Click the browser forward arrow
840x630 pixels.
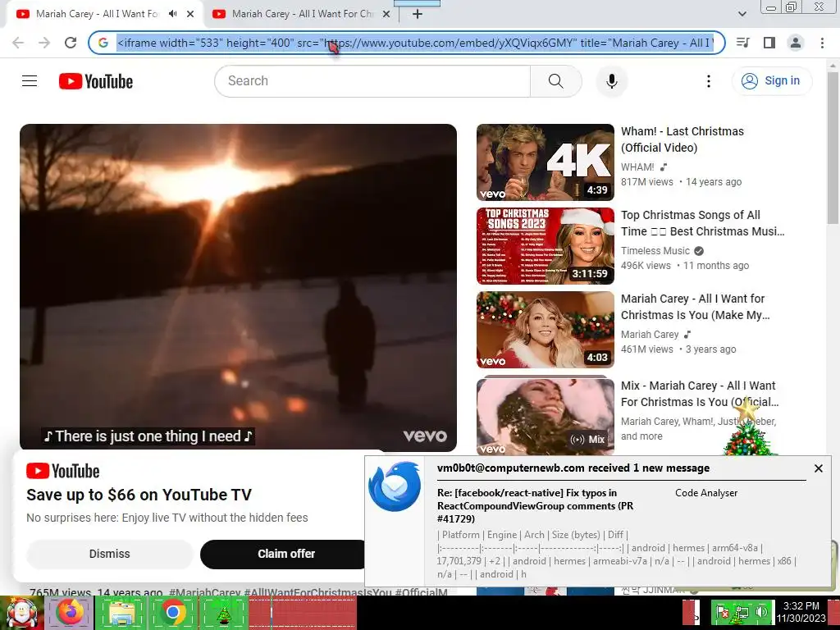point(44,43)
